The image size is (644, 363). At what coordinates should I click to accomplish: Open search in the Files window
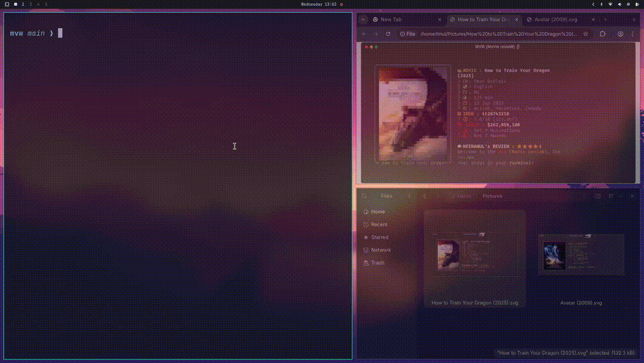tap(364, 195)
